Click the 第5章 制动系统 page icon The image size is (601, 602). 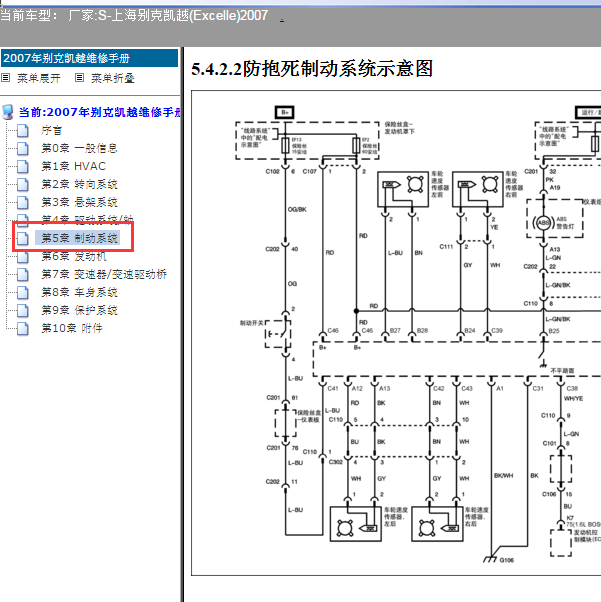(23, 238)
